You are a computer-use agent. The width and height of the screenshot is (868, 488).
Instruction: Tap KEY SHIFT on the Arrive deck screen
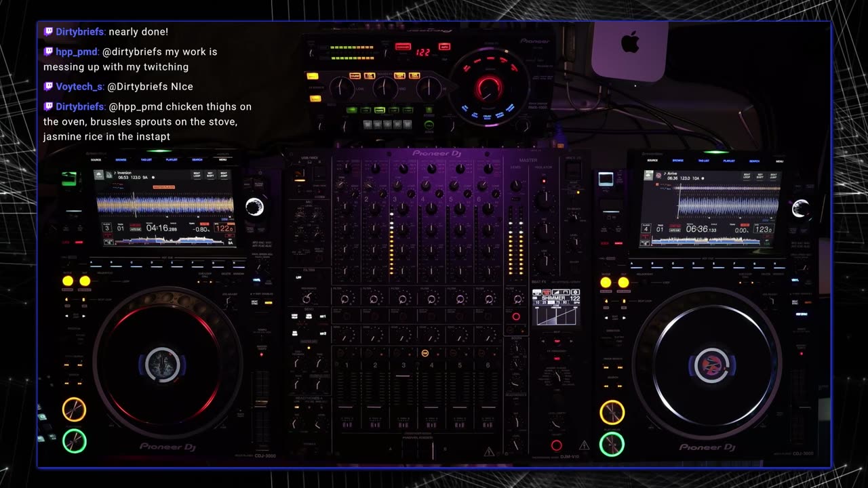[759, 176]
